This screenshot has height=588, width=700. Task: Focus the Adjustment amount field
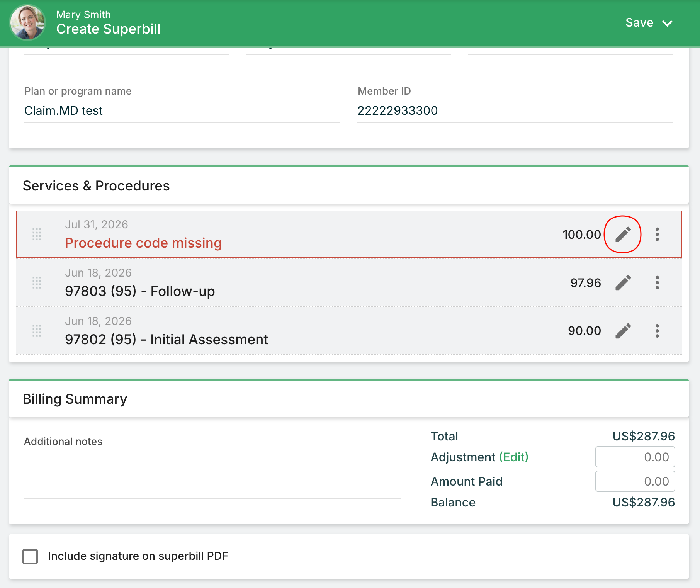[635, 457]
